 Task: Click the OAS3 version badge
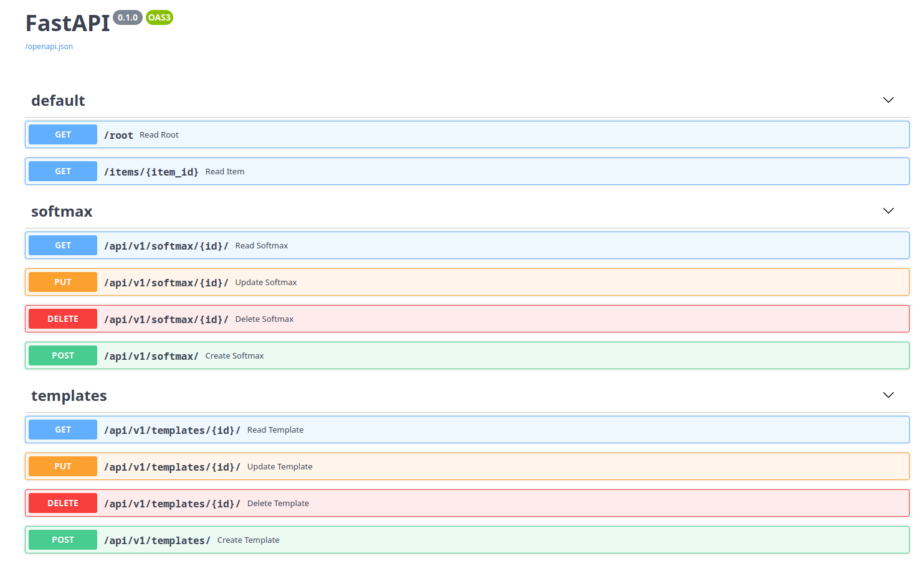pos(159,17)
